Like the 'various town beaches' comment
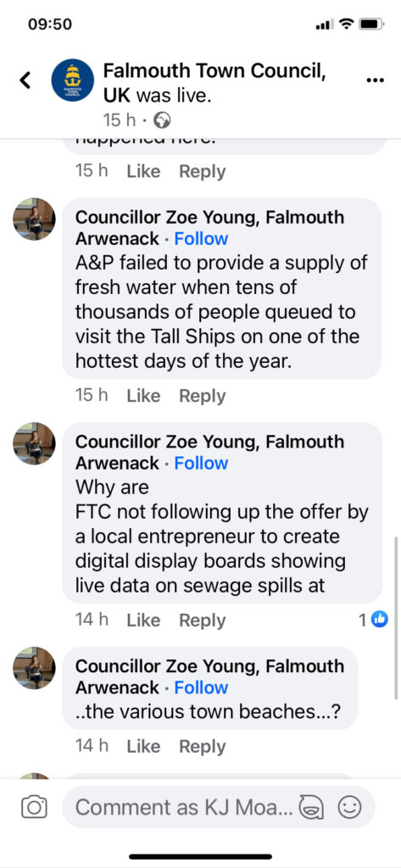 click(x=143, y=746)
